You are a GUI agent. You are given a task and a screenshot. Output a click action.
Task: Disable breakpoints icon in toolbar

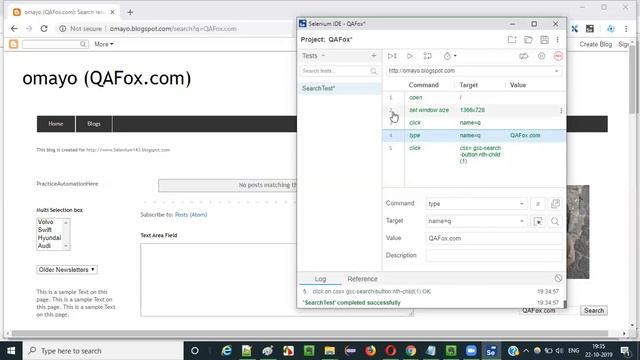click(523, 56)
